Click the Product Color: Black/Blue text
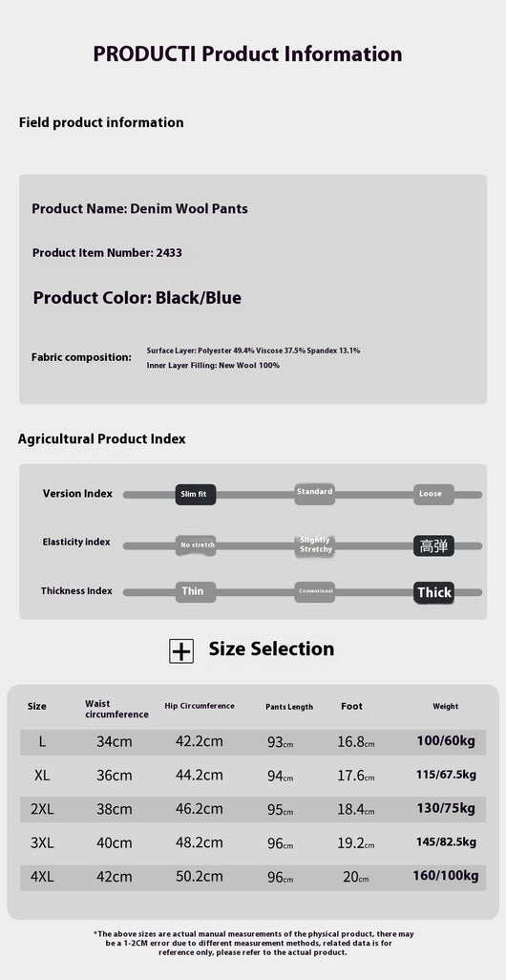This screenshot has height=980, width=506. point(137,298)
